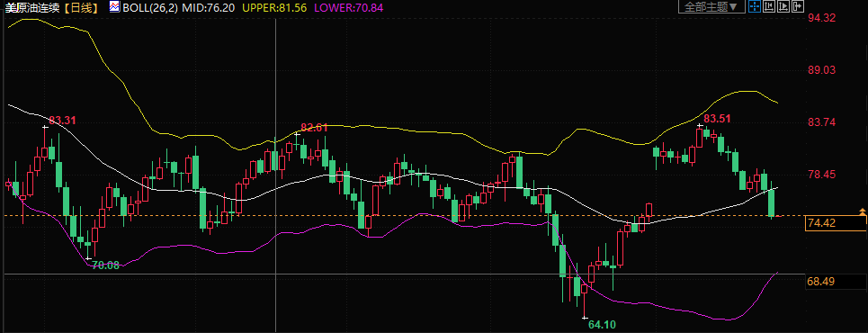Click the BOLL indicator chart icon
This screenshot has height=333, width=868.
pyautogui.click(x=114, y=7)
